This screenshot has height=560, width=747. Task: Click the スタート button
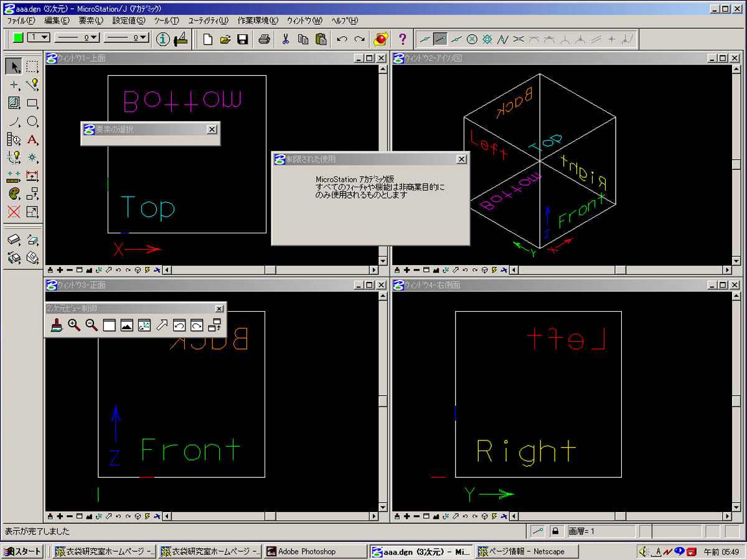(x=22, y=551)
